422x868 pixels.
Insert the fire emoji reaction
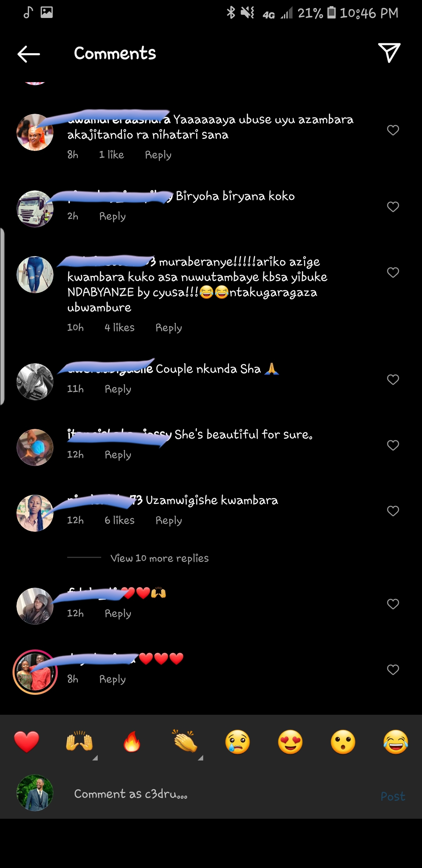(132, 742)
